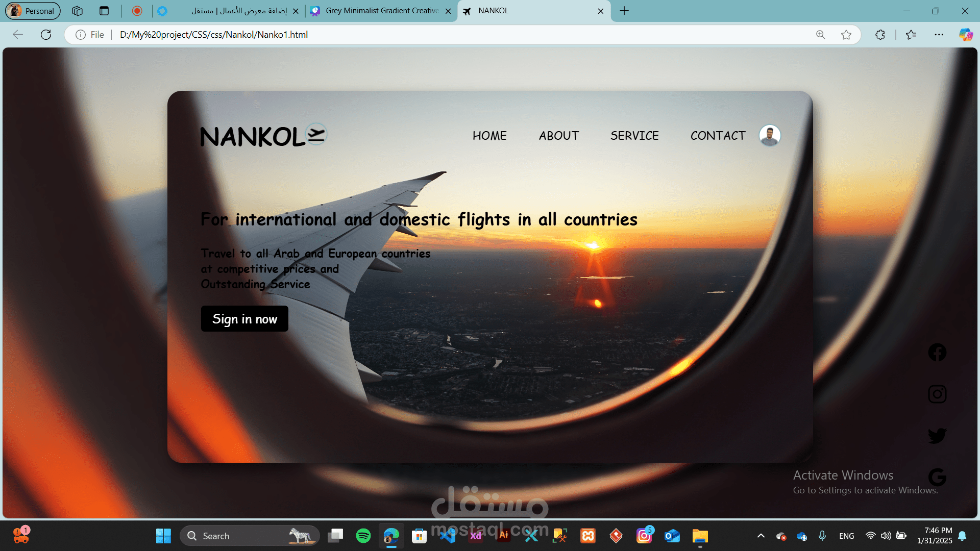Open the volume speaker tray icon

click(x=886, y=536)
